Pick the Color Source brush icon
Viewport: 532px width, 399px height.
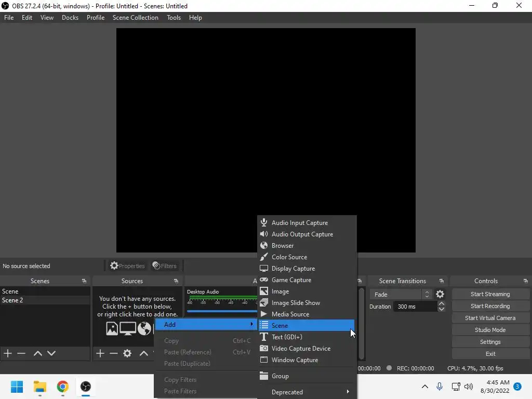263,257
